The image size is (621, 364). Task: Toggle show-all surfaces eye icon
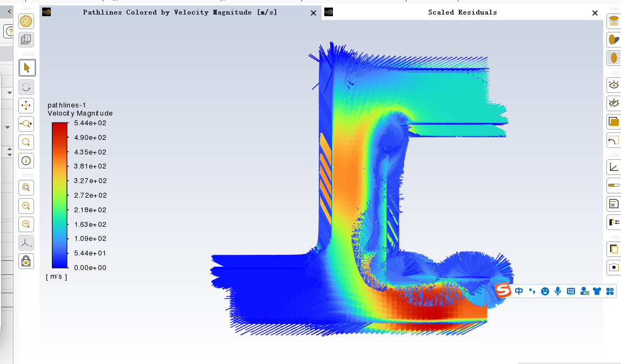pos(613,84)
